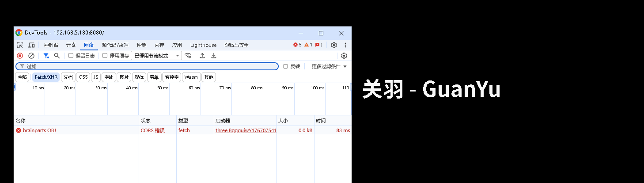Import HAR file with upload icon

pyautogui.click(x=202, y=56)
